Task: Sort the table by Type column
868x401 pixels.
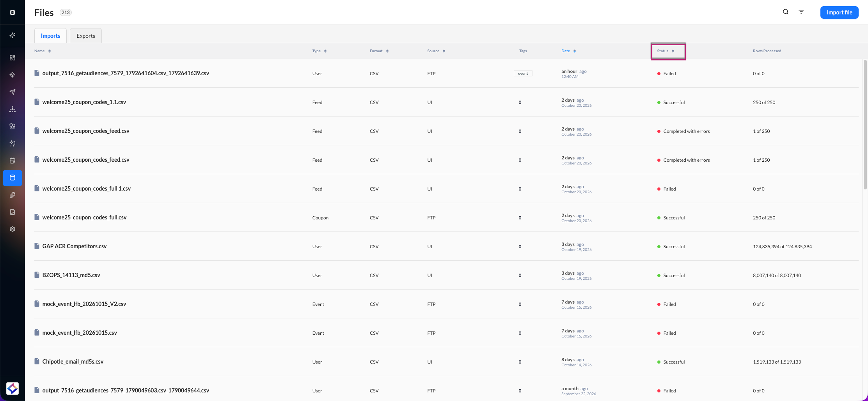Action: click(320, 51)
